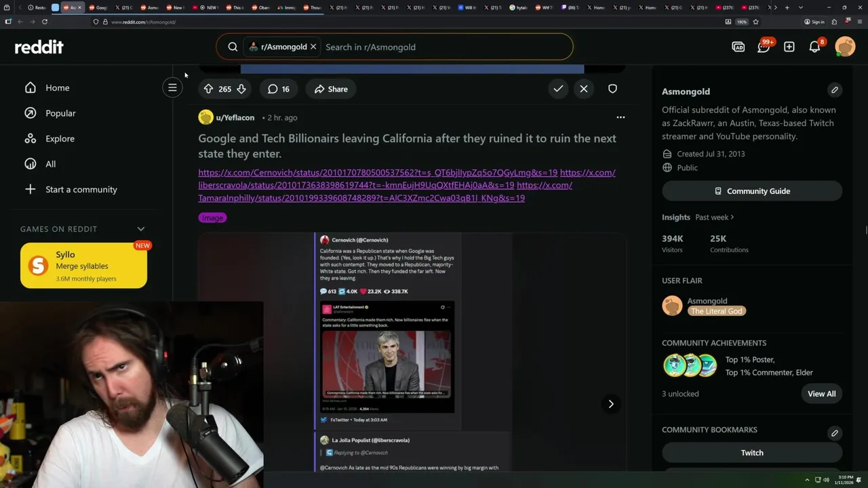Approve the post with checkmark icon
The height and width of the screenshot is (488, 868).
pyautogui.click(x=558, y=89)
